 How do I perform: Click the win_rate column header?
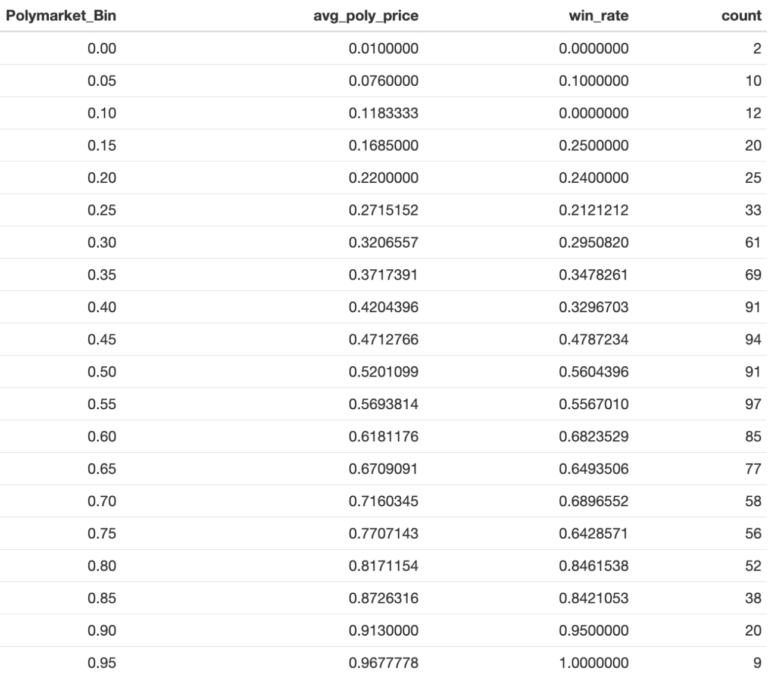point(598,16)
